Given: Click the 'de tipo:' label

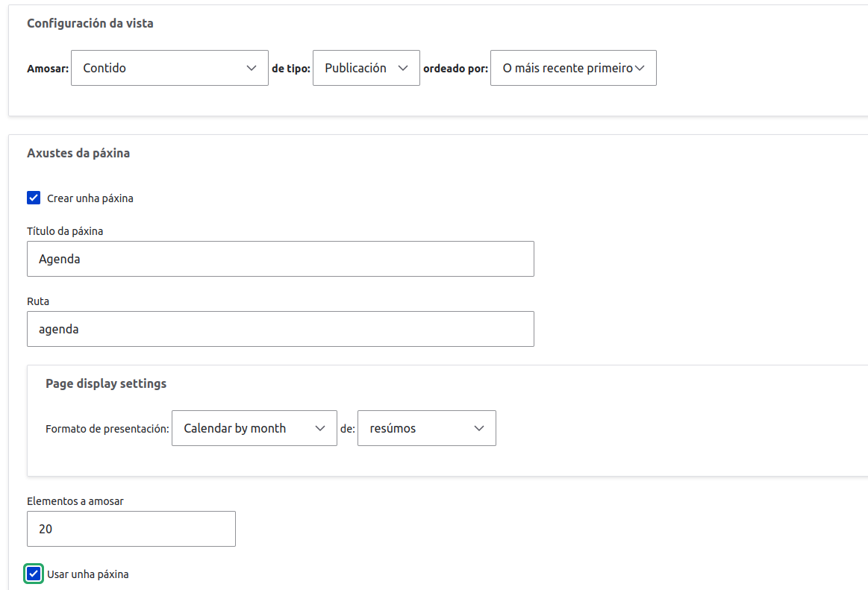Looking at the screenshot, I should click(x=291, y=69).
